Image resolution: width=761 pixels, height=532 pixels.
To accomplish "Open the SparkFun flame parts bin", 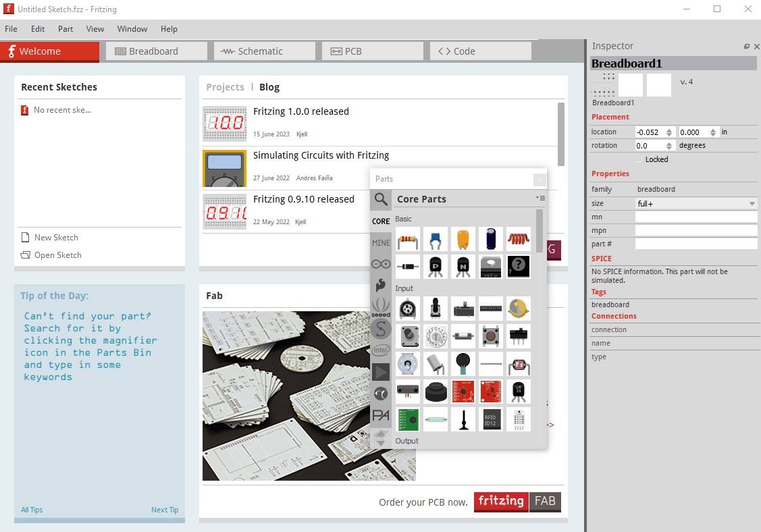I will [x=381, y=286].
